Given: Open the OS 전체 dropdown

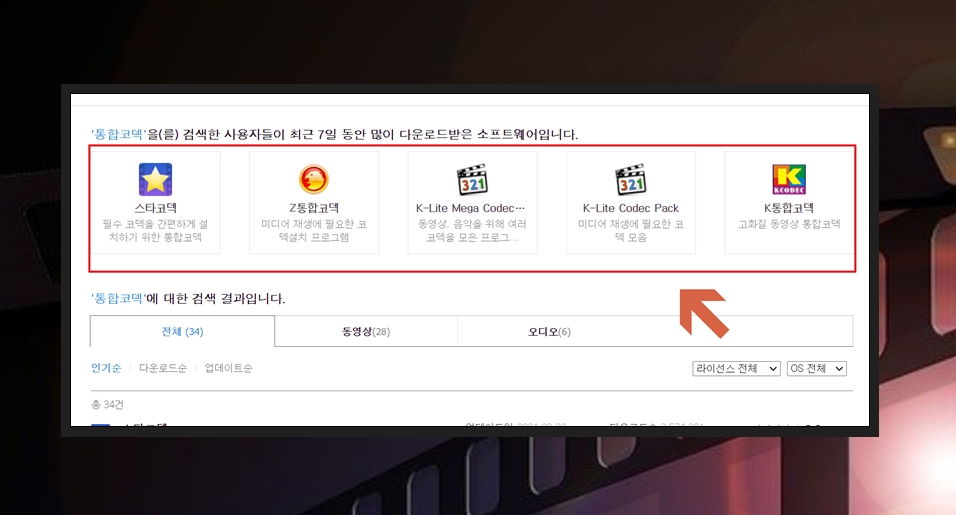Looking at the screenshot, I should pos(817,369).
